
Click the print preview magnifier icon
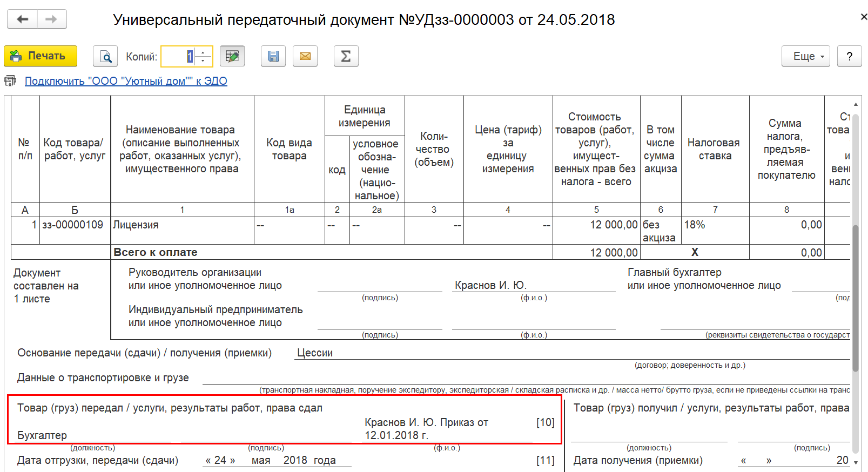tap(106, 56)
